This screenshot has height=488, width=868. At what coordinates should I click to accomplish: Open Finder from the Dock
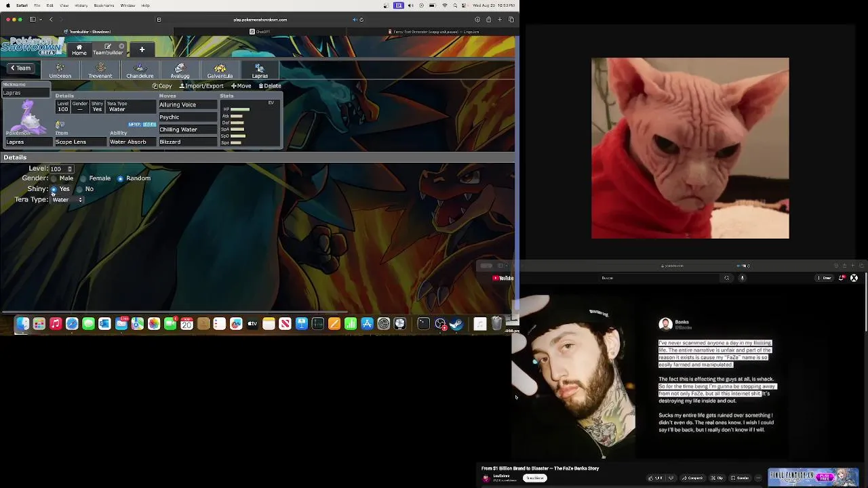point(22,324)
